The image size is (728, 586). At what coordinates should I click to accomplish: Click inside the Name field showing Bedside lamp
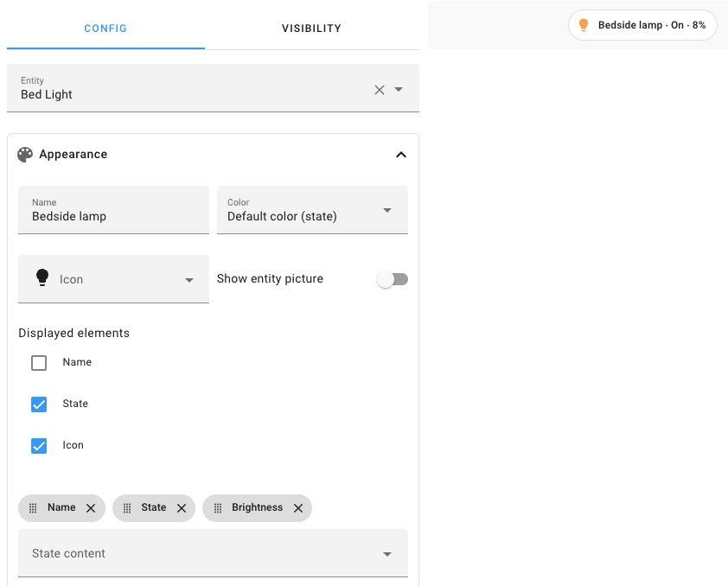click(112, 216)
